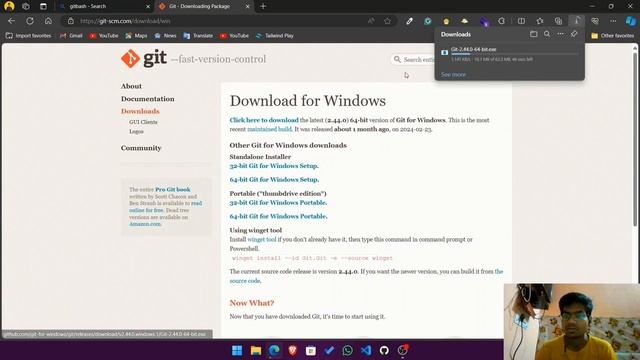
Task: Open Import favorites bookmark
Action: (x=29, y=36)
